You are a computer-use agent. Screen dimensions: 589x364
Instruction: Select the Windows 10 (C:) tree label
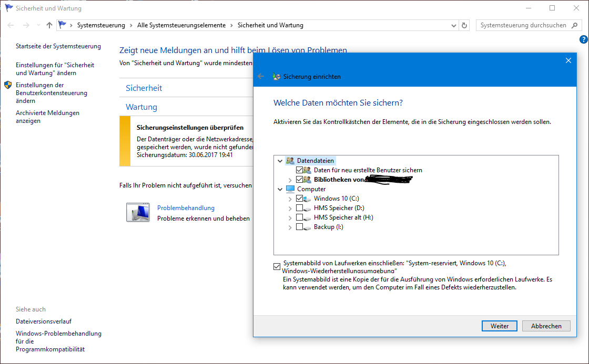(x=336, y=199)
